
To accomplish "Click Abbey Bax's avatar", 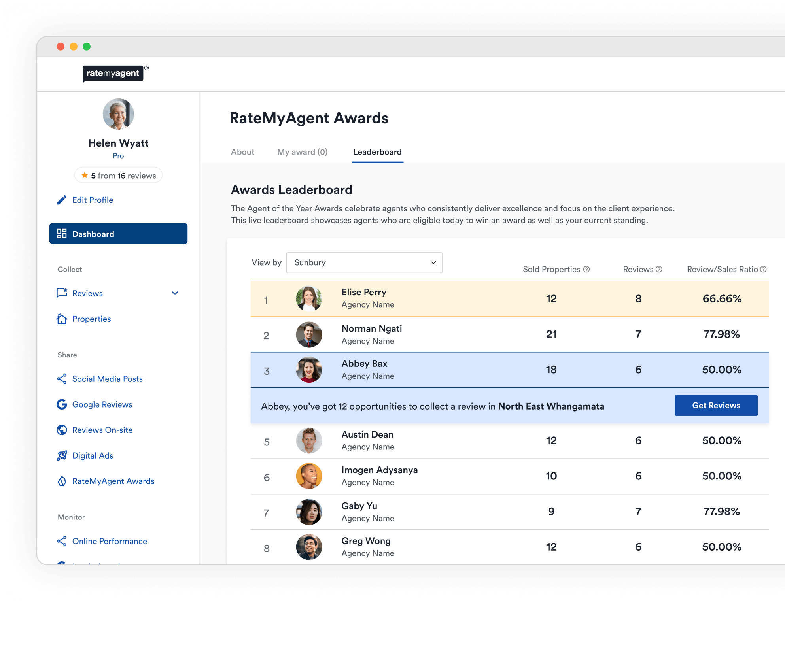I will tap(309, 370).
